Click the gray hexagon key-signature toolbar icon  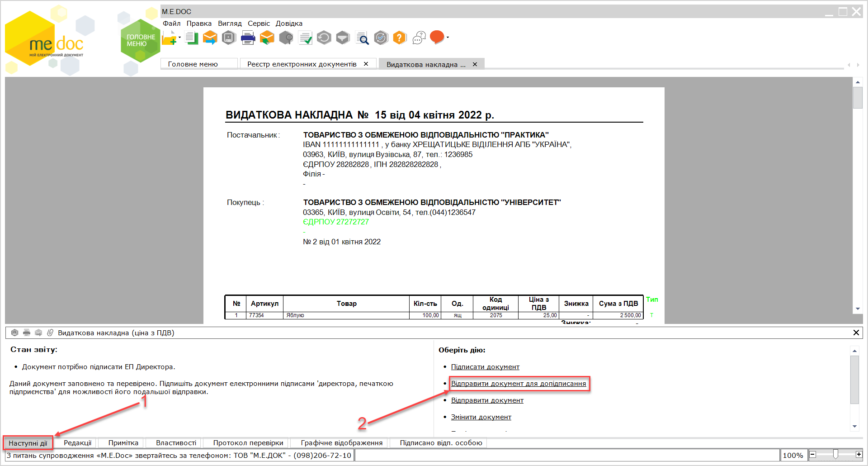click(286, 38)
